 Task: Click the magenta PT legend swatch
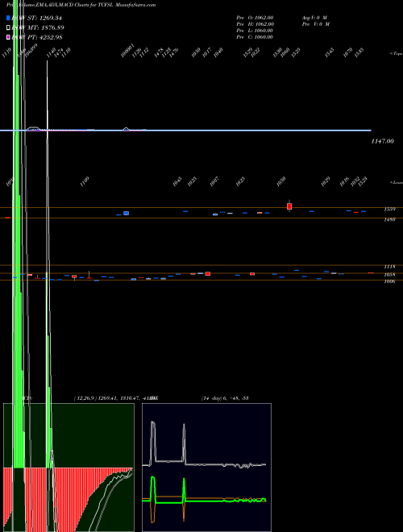coord(8,37)
